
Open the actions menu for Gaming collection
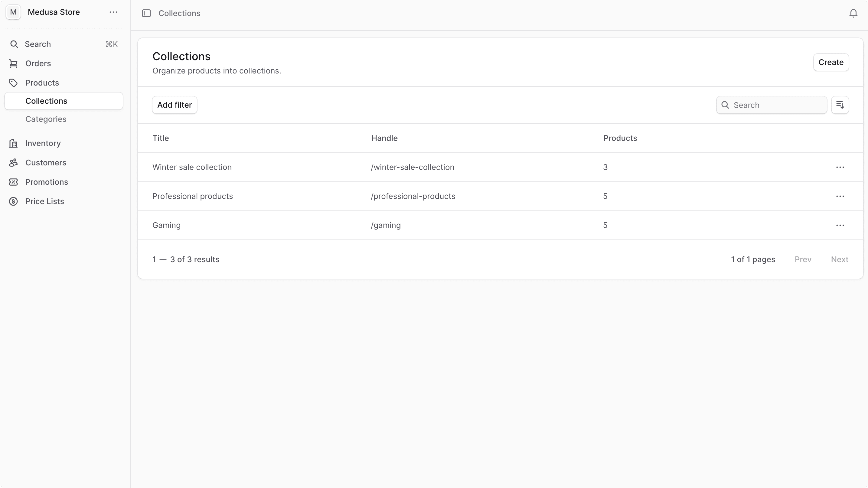click(840, 225)
